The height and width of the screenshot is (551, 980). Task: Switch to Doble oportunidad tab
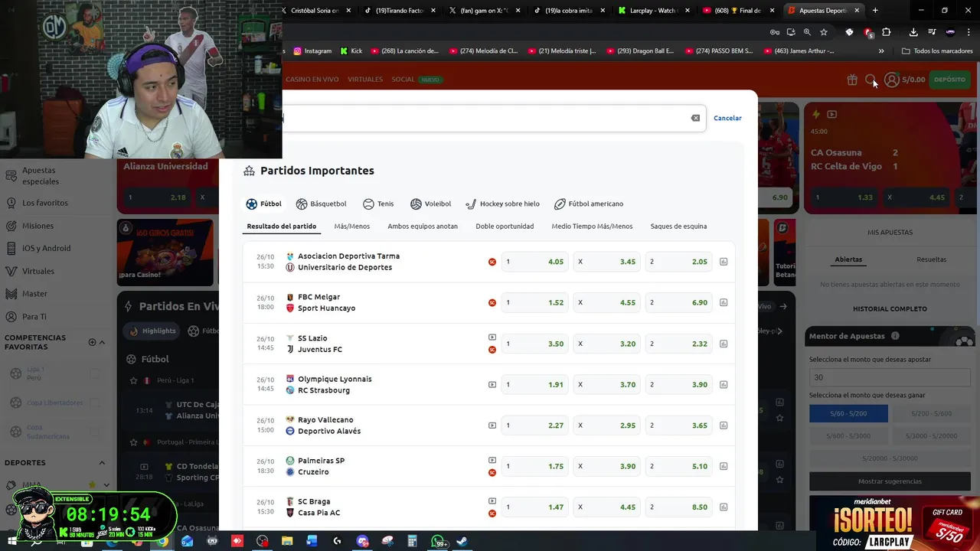505,227
